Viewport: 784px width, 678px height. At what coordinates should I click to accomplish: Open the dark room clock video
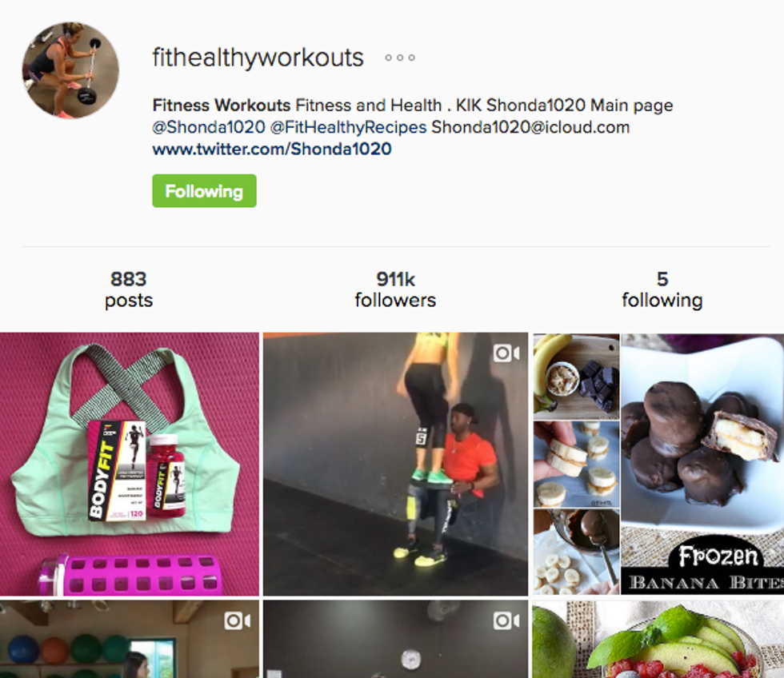click(395, 640)
